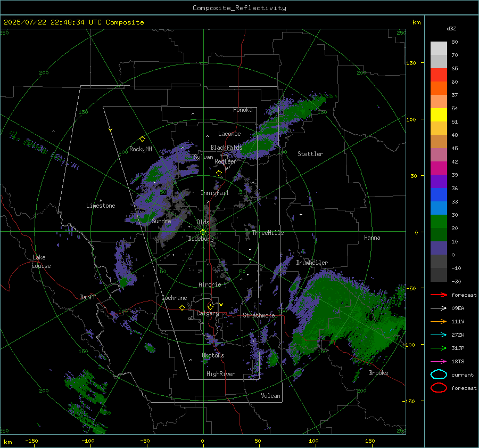Click the RockyMH label

[x=141, y=149]
